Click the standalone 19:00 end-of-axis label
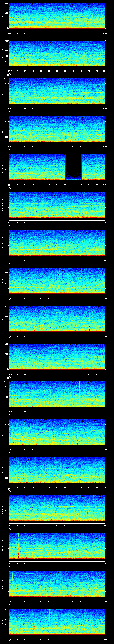 [105, 184]
